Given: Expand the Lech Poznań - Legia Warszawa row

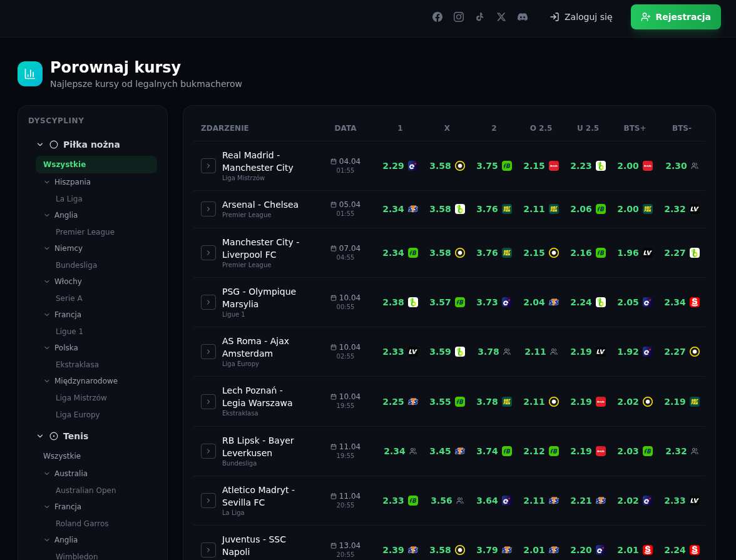Looking at the screenshot, I should pyautogui.click(x=208, y=402).
